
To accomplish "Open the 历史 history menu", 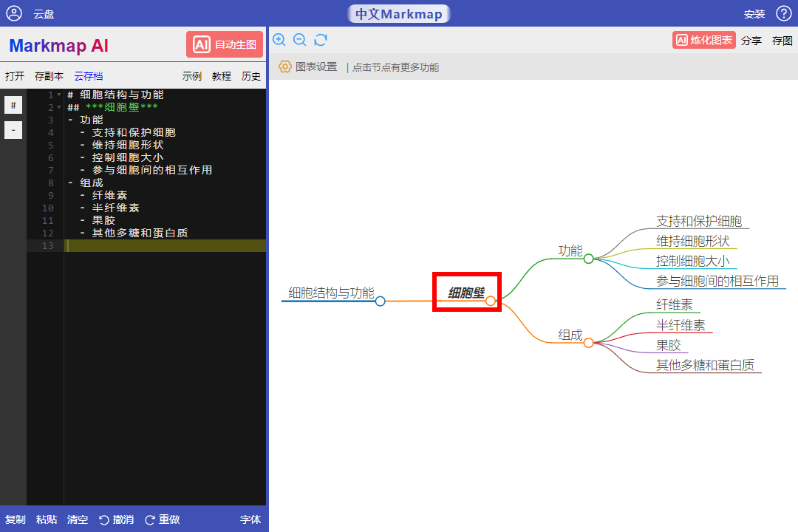I will [251, 76].
